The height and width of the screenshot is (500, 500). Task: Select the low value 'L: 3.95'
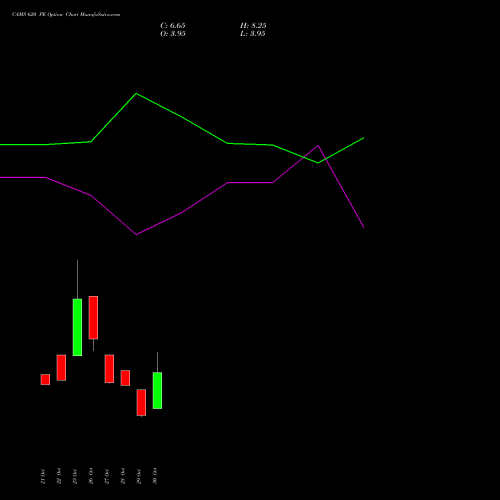click(x=253, y=34)
